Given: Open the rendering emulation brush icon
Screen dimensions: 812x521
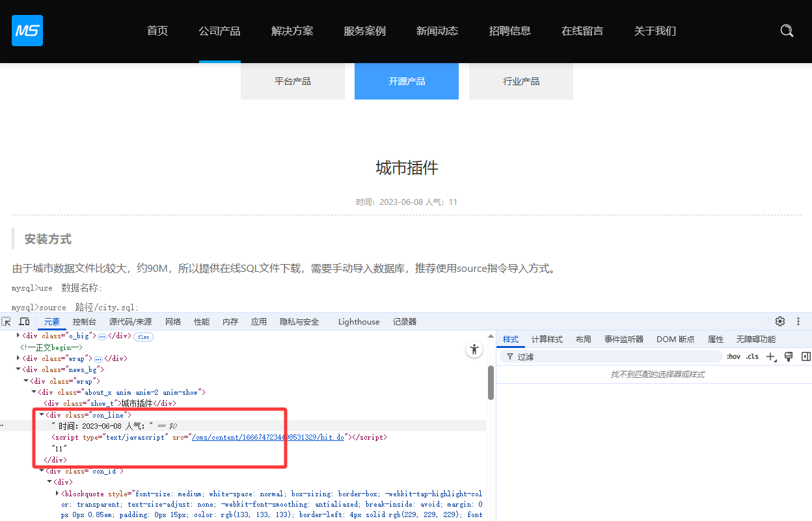Looking at the screenshot, I should pos(789,356).
